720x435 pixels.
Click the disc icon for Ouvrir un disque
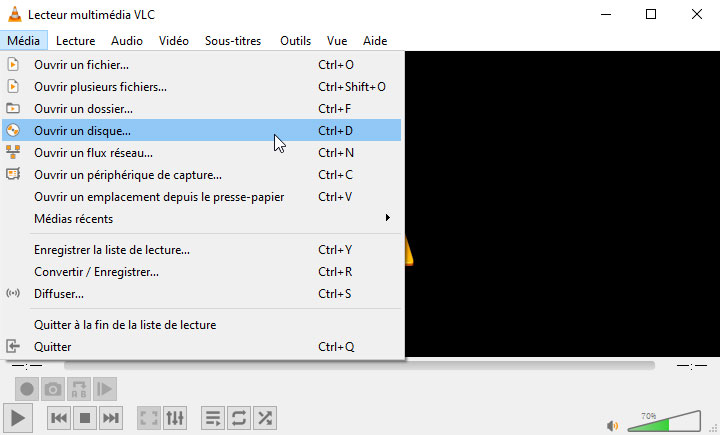coord(13,130)
